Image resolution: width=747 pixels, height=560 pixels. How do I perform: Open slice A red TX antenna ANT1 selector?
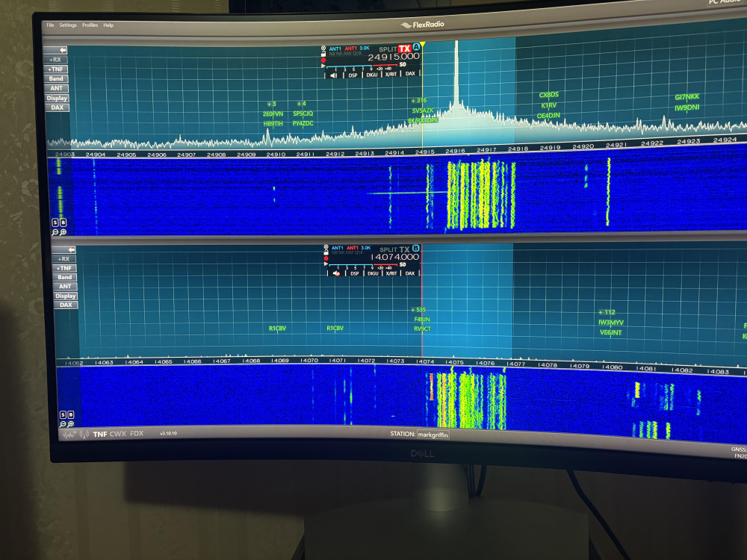351,49
